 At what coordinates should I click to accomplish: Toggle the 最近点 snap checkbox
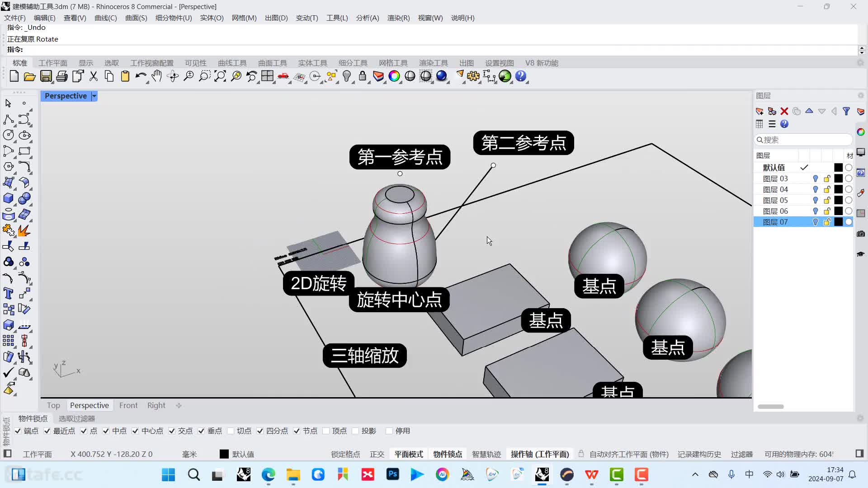coord(47,431)
